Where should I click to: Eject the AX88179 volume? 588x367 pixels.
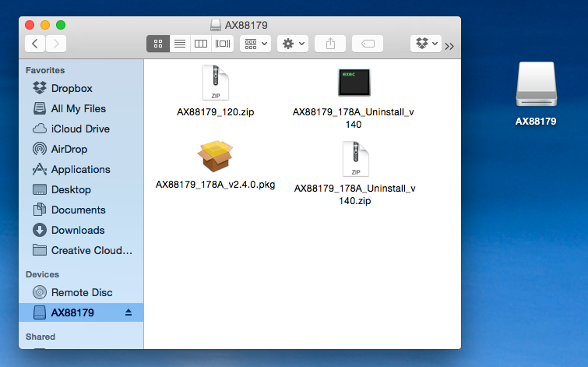click(x=129, y=312)
